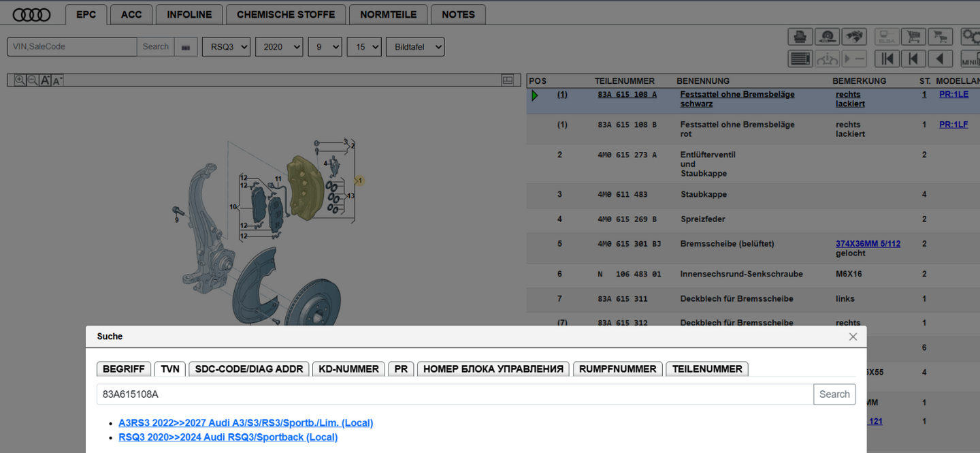This screenshot has height=453, width=980.
Task: Select the TVN search tab
Action: click(170, 369)
